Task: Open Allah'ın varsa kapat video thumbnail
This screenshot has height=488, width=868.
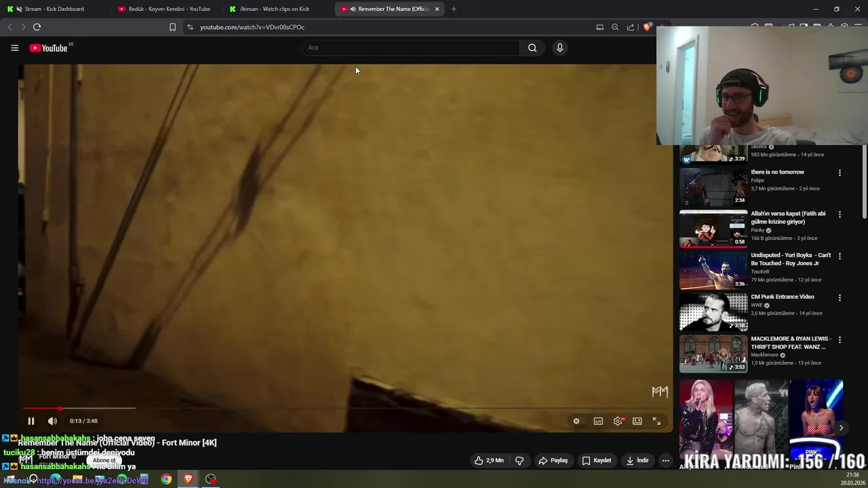Action: 713,228
